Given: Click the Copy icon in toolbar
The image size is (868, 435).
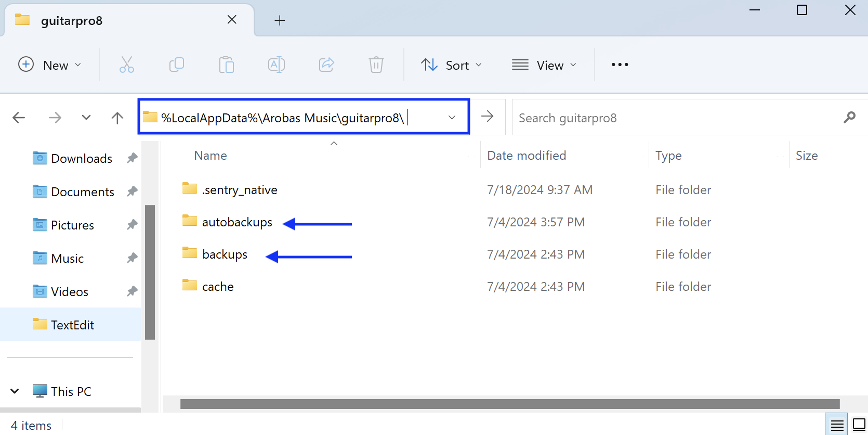Looking at the screenshot, I should click(x=177, y=65).
